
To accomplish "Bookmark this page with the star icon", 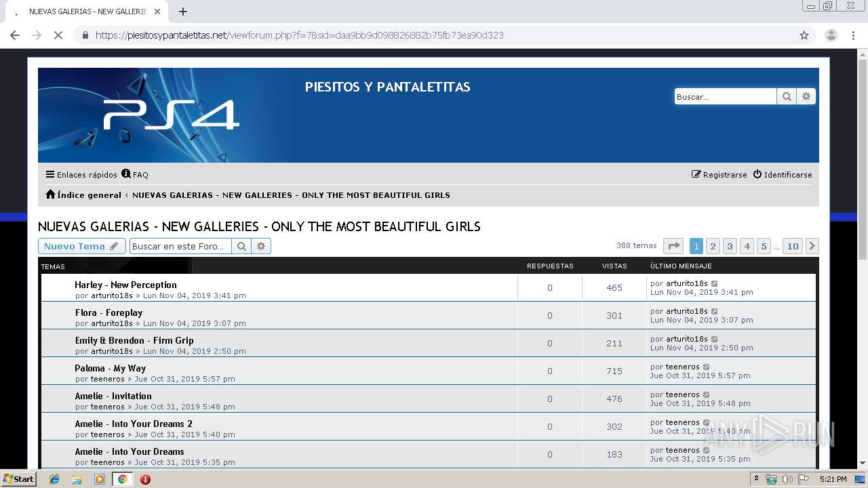I will pos(804,35).
